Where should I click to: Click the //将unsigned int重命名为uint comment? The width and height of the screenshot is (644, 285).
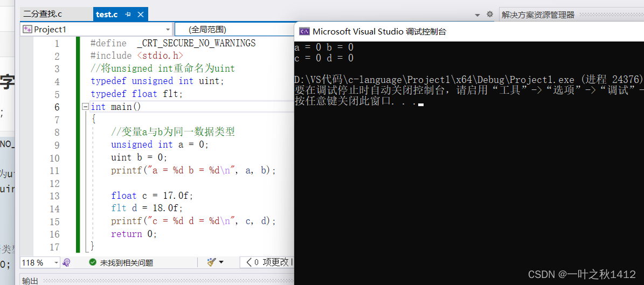click(x=162, y=68)
